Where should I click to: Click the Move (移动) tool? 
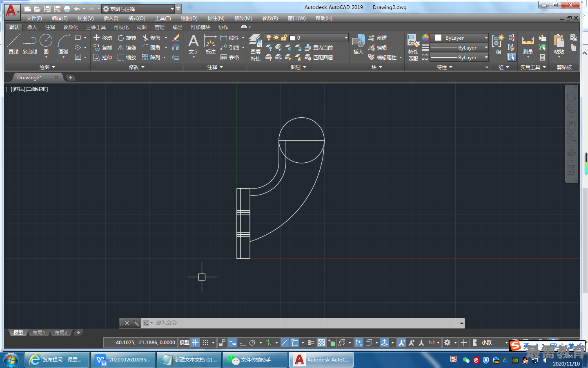[x=102, y=38]
